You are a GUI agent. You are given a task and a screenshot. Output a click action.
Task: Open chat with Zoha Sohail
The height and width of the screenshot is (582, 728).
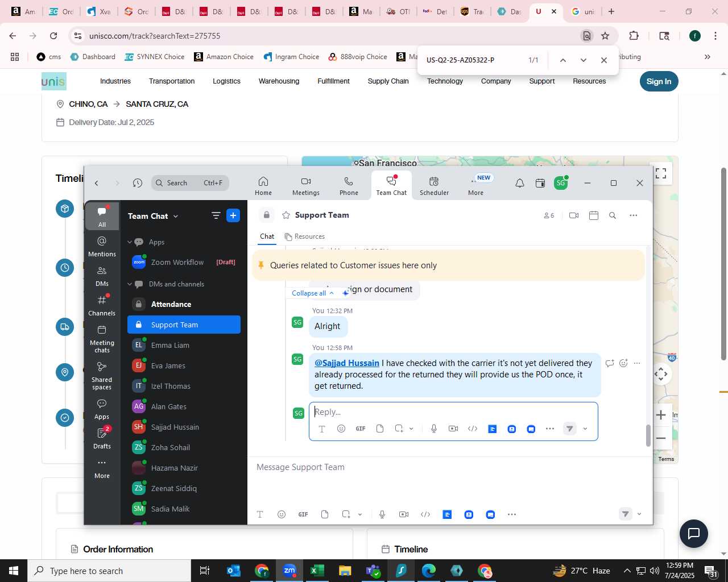(184, 447)
